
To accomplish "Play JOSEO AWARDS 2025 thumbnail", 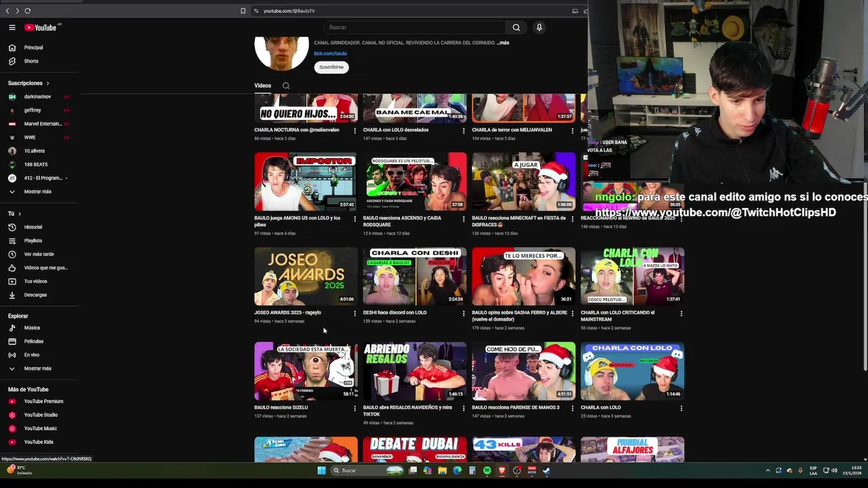I will (306, 277).
